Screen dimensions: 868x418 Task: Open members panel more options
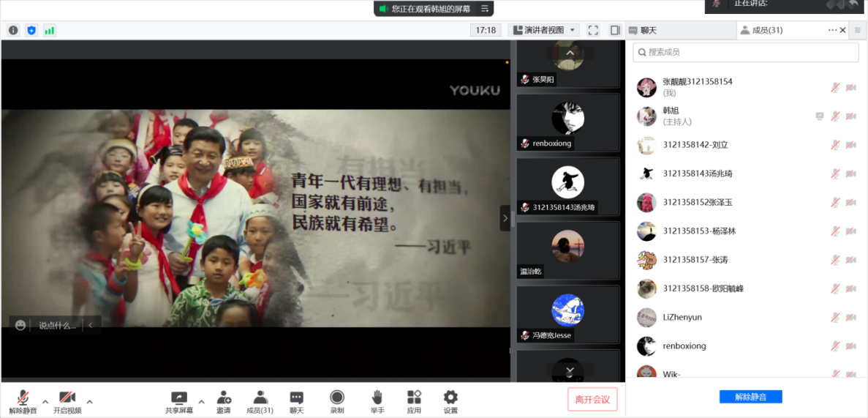point(833,31)
